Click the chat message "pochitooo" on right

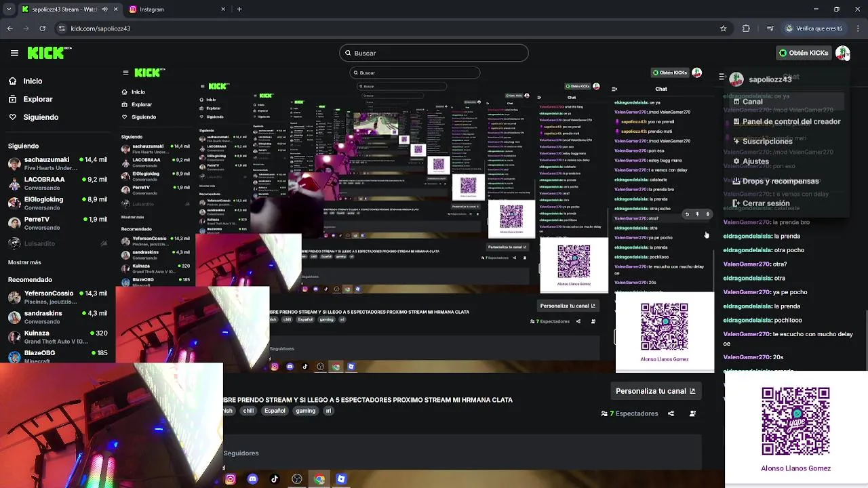[x=763, y=320]
